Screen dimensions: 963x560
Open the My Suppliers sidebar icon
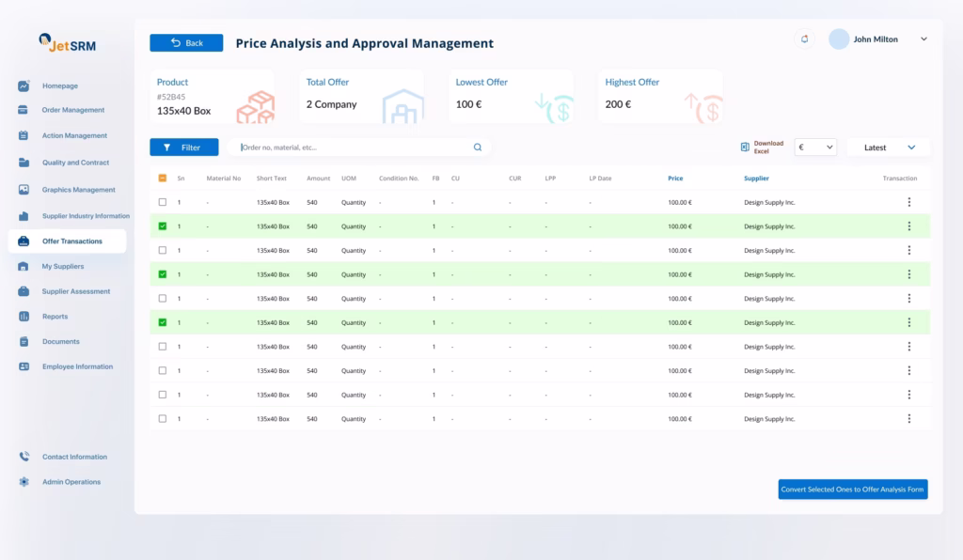24,266
